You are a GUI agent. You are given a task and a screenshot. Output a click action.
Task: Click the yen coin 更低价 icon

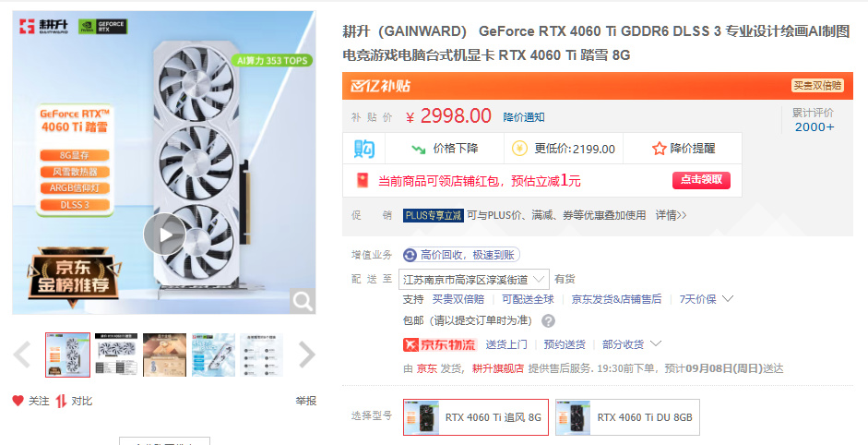519,149
